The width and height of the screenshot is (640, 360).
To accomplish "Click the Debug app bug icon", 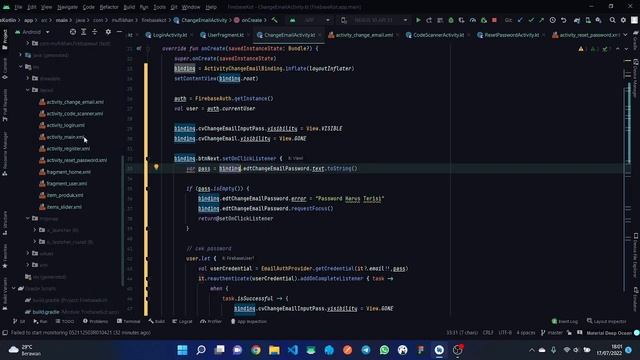I will (x=451, y=20).
